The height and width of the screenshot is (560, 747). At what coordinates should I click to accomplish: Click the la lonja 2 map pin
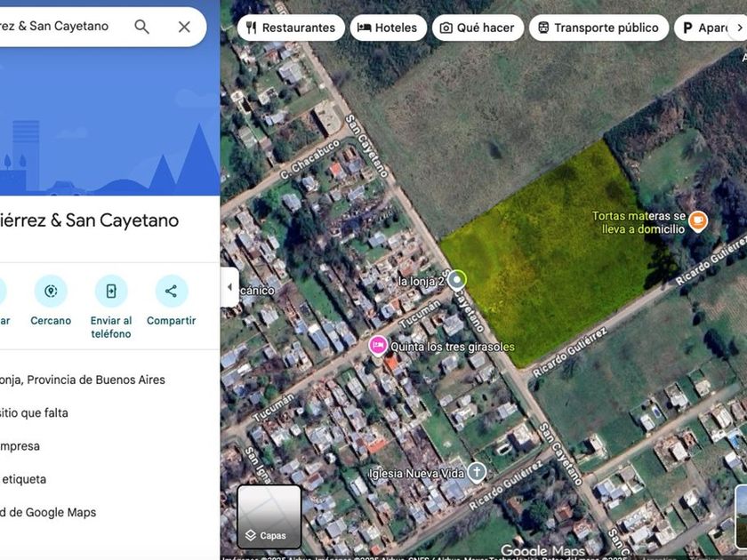[457, 280]
